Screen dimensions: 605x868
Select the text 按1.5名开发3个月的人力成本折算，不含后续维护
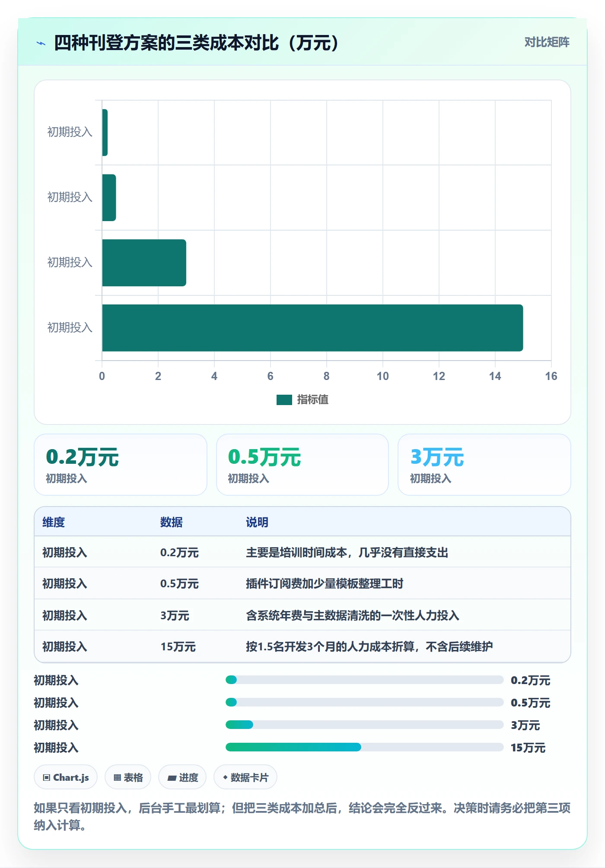click(369, 646)
